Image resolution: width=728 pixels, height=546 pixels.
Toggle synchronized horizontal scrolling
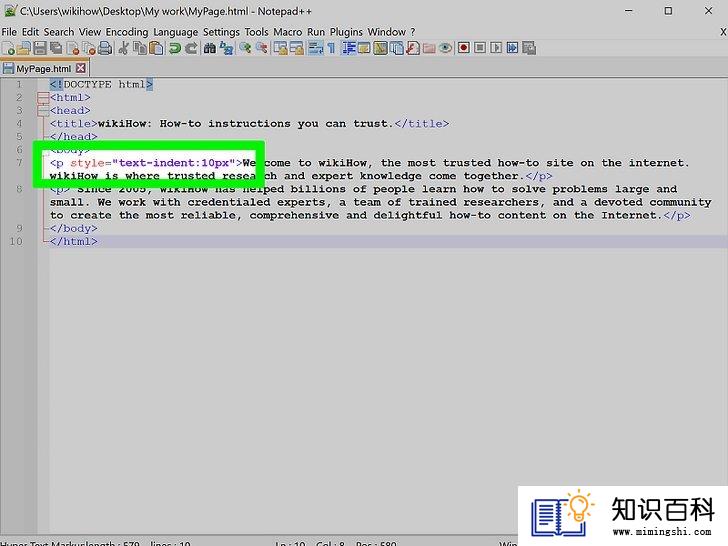297,48
